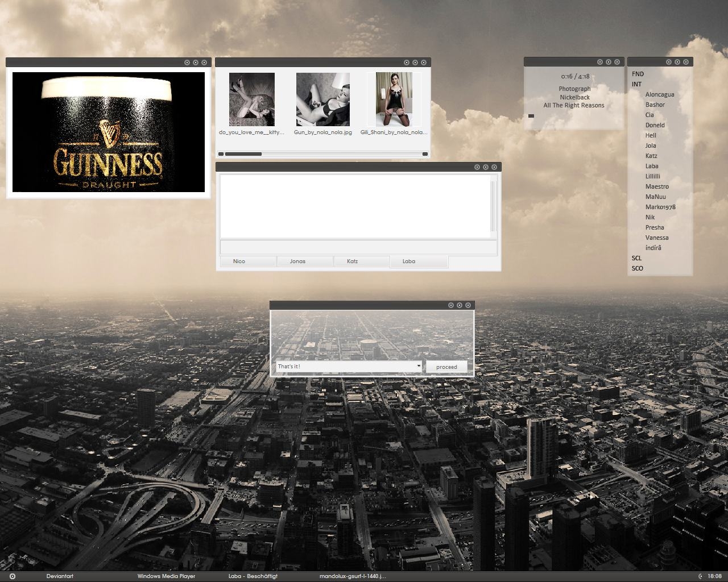Click the small progress marker in the music player
This screenshot has width=728, height=582.
531,116
